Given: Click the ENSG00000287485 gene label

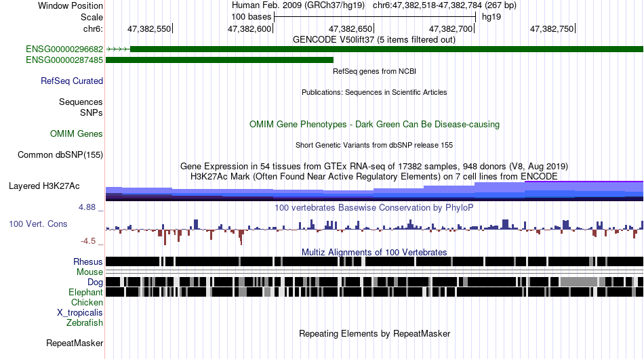Looking at the screenshot, I should click(64, 60).
